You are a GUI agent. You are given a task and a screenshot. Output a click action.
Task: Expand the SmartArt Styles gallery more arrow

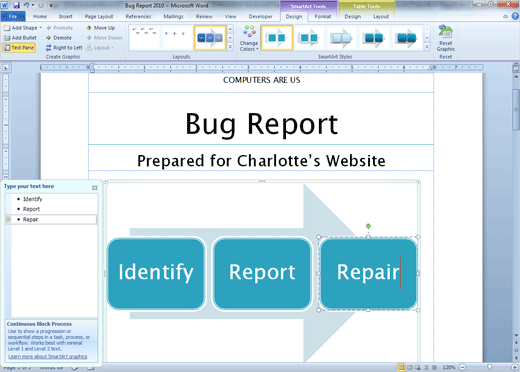(x=427, y=47)
